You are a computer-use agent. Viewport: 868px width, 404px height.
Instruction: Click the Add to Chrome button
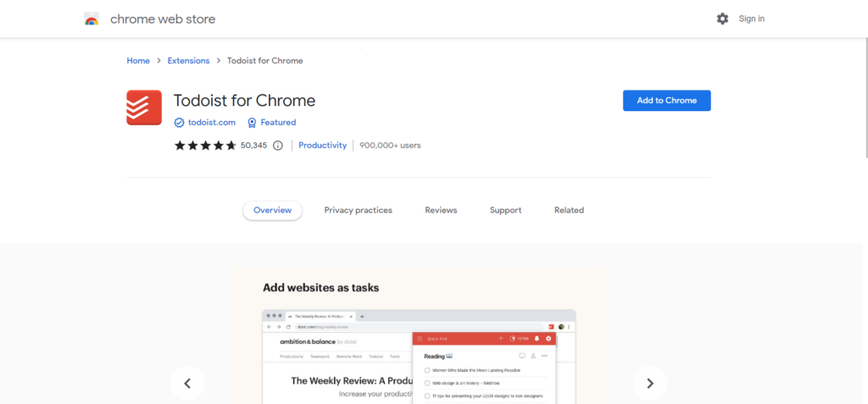pyautogui.click(x=666, y=101)
